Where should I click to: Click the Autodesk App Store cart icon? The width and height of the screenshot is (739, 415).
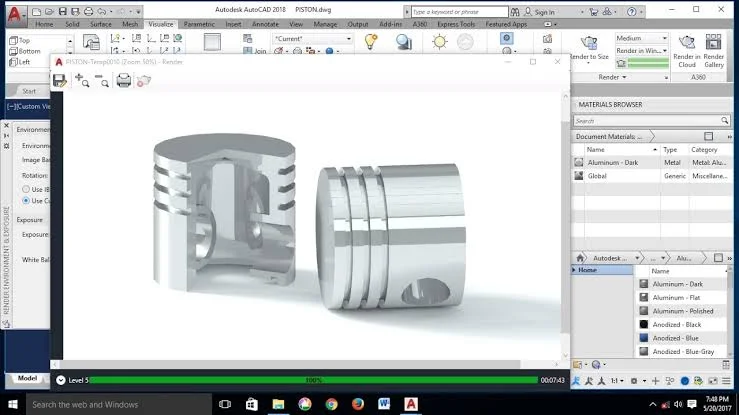pyautogui.click(x=593, y=12)
